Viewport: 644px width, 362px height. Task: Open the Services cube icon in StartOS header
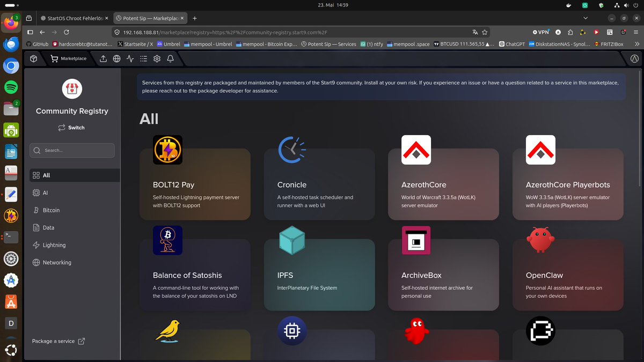(x=33, y=58)
